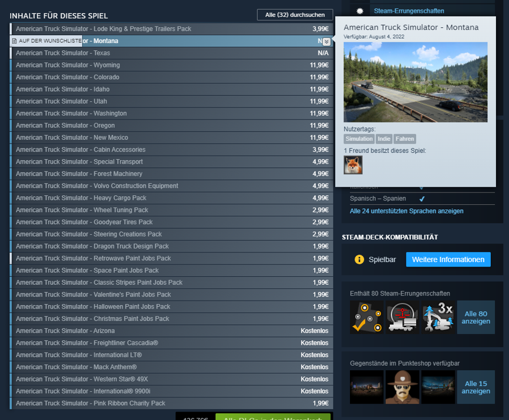This screenshot has width=509, height=420.
Task: Open the fox friend avatar
Action: pos(353,165)
